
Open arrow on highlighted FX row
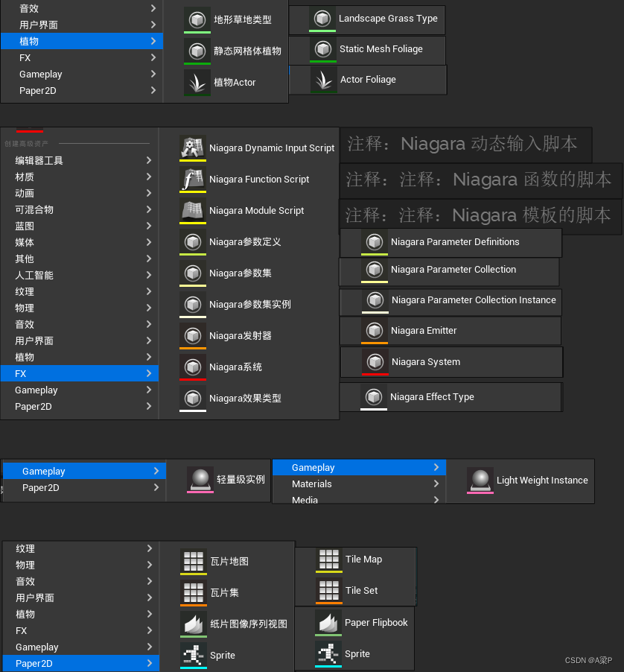pos(149,373)
